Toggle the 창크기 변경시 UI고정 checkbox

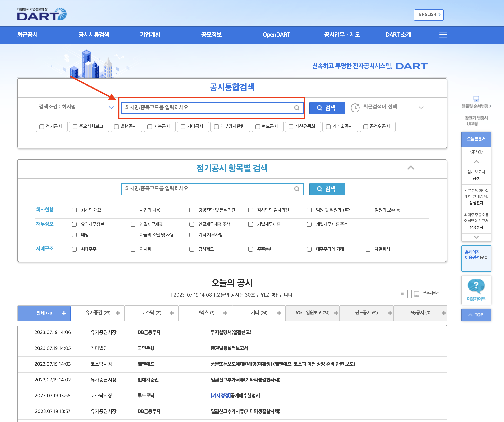coord(482,124)
